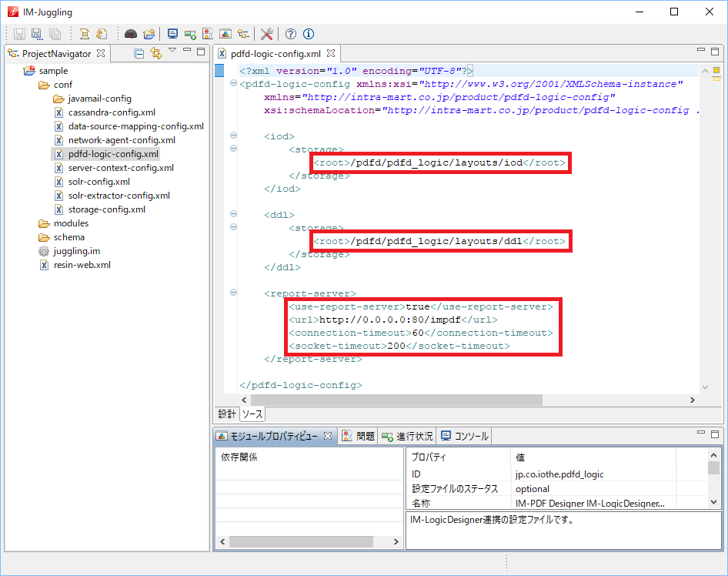728x576 pixels.
Task: Click the editor horizontal scrollbar thumb
Action: point(396,400)
